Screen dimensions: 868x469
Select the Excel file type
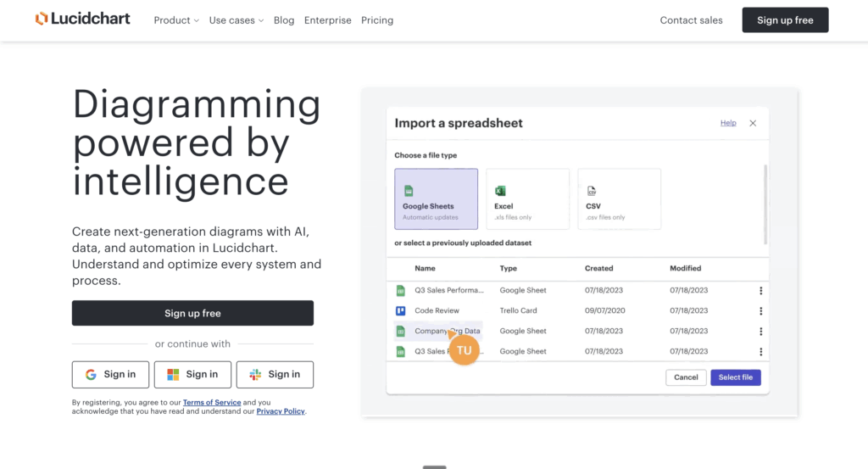pos(527,198)
